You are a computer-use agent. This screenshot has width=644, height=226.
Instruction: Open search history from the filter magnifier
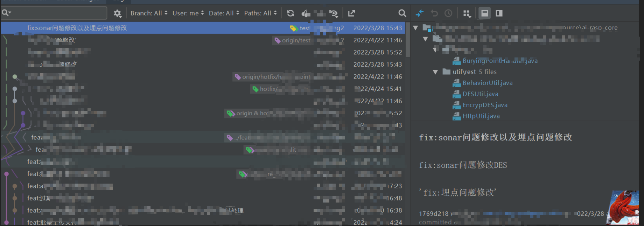point(6,13)
